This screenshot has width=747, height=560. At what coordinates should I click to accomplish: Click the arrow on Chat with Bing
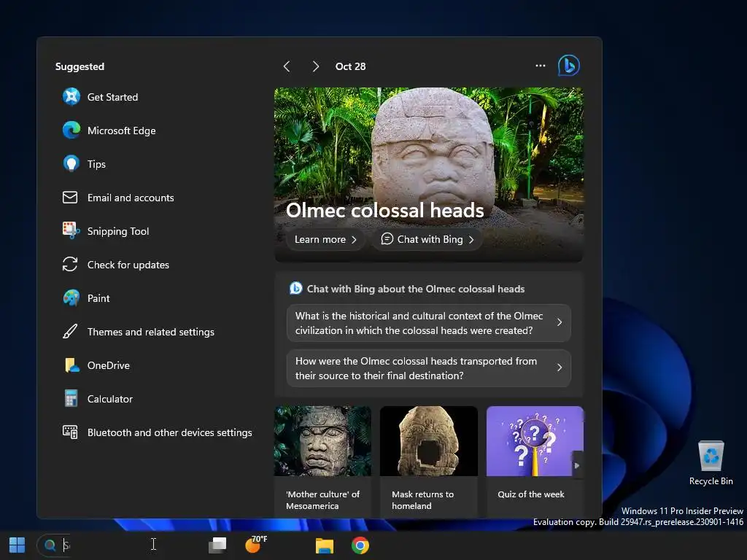[x=471, y=239]
